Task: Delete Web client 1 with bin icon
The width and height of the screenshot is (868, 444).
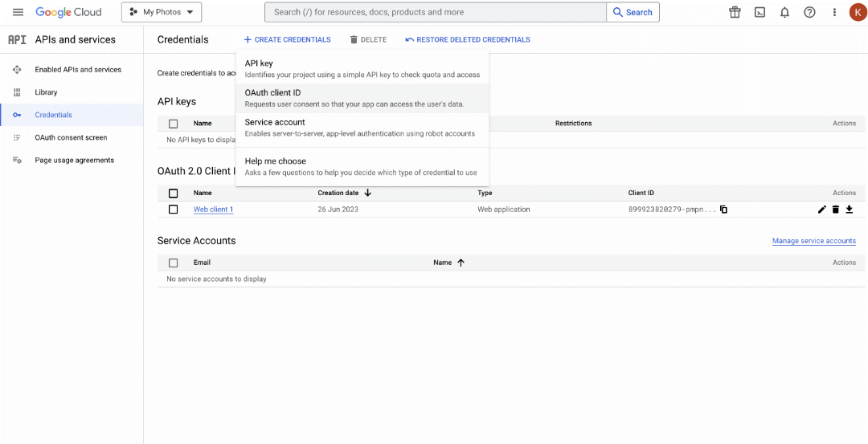Action: point(836,210)
